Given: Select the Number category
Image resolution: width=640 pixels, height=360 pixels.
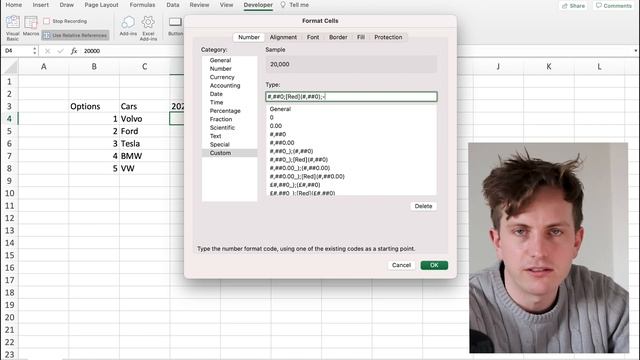Looking at the screenshot, I should coord(229,69).
